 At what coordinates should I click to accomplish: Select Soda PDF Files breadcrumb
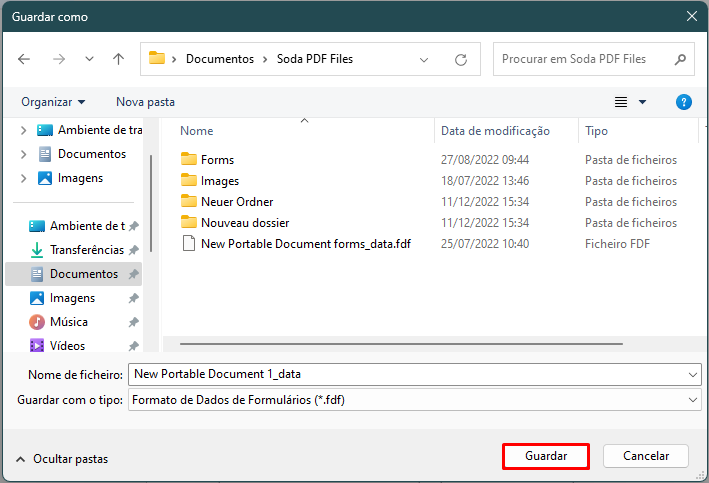tap(315, 59)
